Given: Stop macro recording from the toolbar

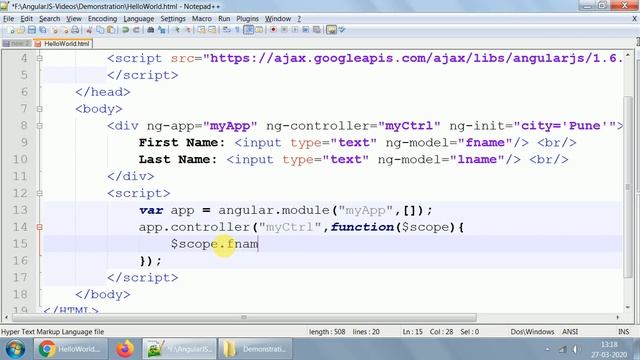Looking at the screenshot, I should pos(284,30).
